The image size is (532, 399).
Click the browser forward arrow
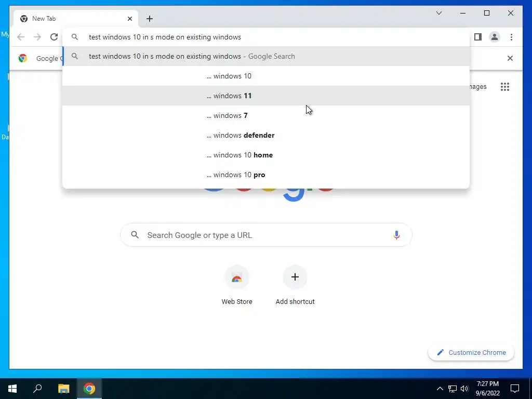pos(37,37)
